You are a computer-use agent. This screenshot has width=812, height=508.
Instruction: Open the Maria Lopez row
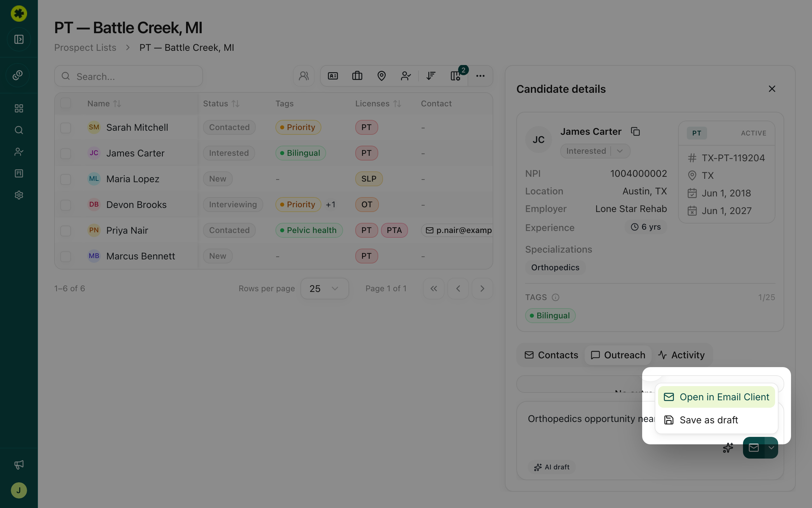click(274, 179)
